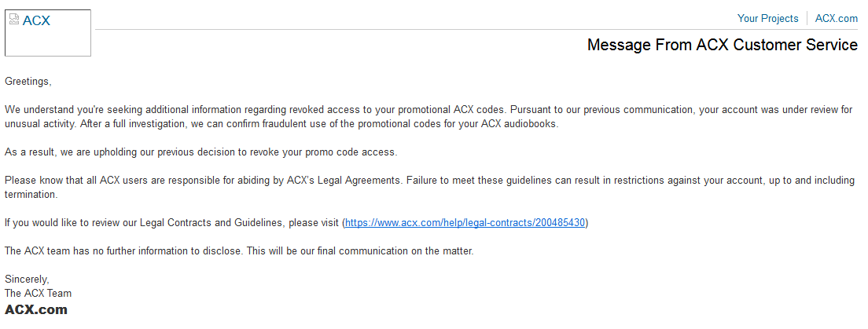Image resolution: width=868 pixels, height=329 pixels.
Task: Select the Message From ACX Customer Service heading
Action: tap(723, 45)
